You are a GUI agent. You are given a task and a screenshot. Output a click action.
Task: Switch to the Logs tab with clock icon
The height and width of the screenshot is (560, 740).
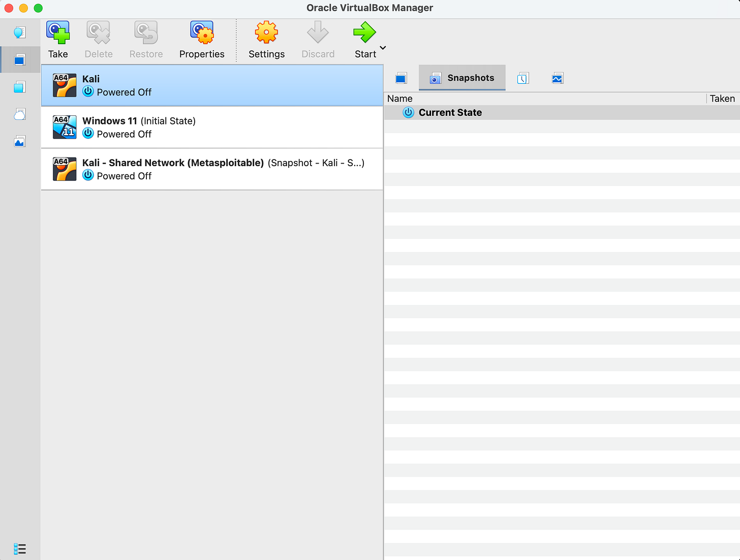[523, 78]
